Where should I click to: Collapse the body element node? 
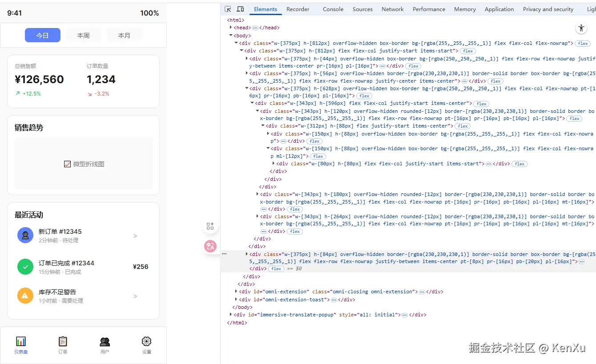[231, 35]
